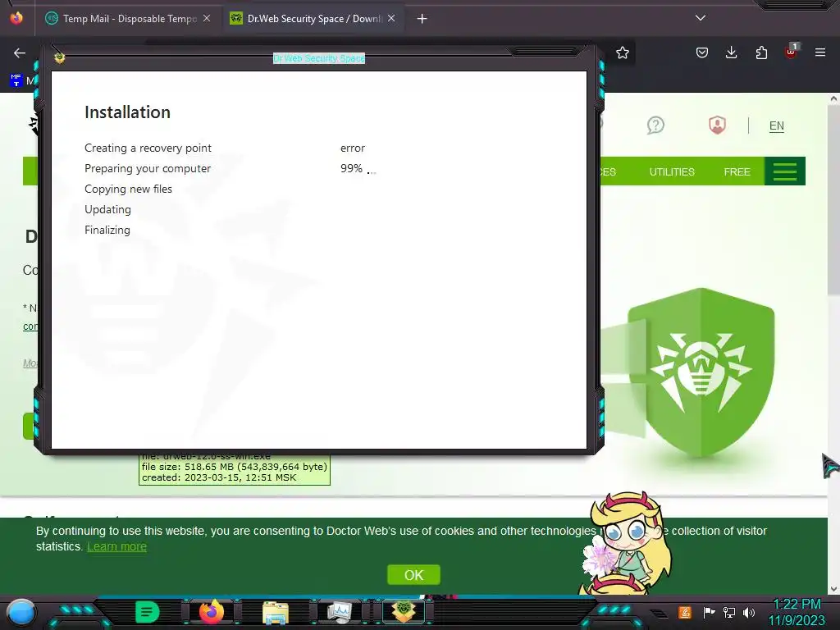
Task: Click the scrollbar up arrow
Action: coord(833,99)
